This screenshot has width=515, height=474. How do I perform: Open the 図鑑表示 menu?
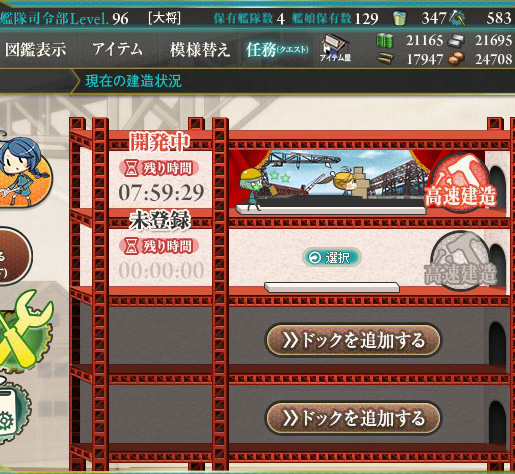pos(36,49)
